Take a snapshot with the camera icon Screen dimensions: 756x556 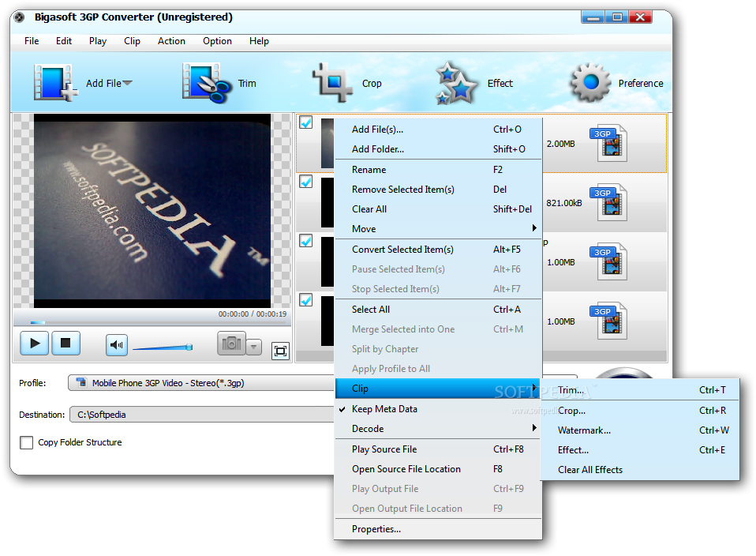click(231, 343)
